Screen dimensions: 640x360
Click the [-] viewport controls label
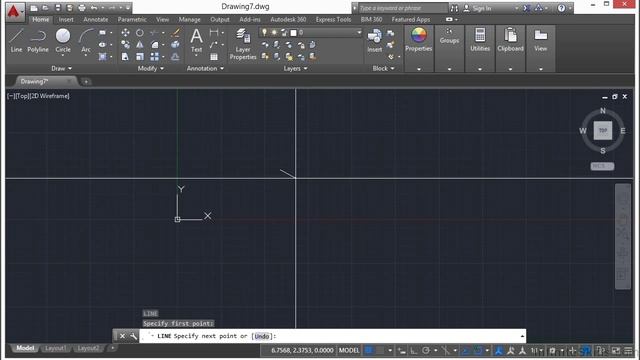(11, 96)
